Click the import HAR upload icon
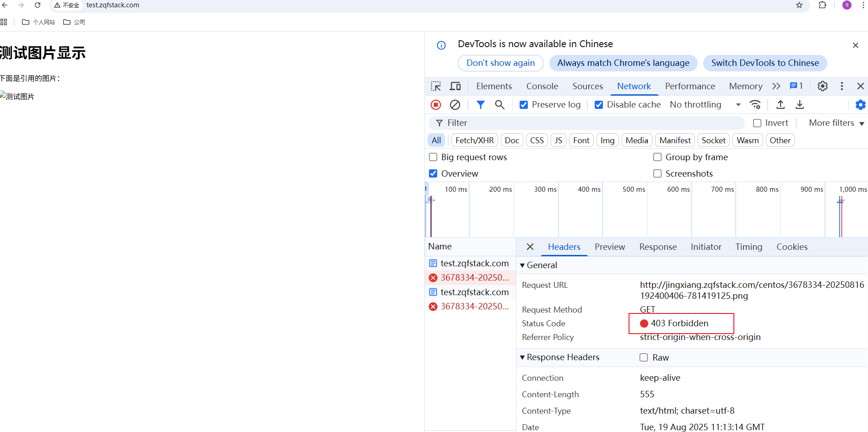This screenshot has width=868, height=432. coord(781,105)
